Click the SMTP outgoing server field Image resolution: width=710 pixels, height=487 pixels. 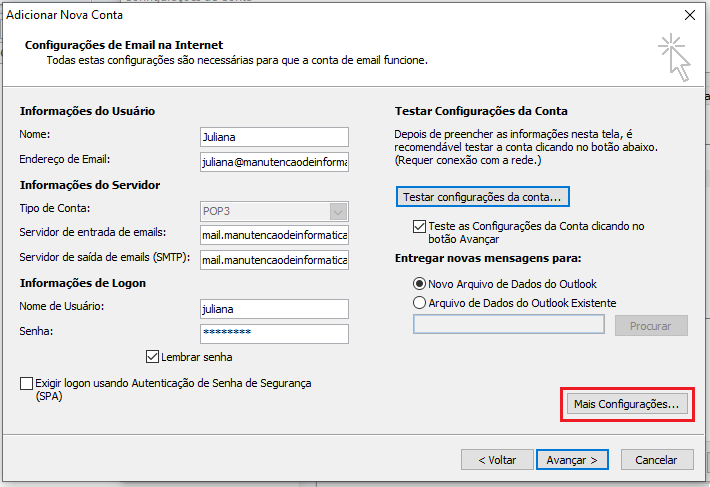274,260
